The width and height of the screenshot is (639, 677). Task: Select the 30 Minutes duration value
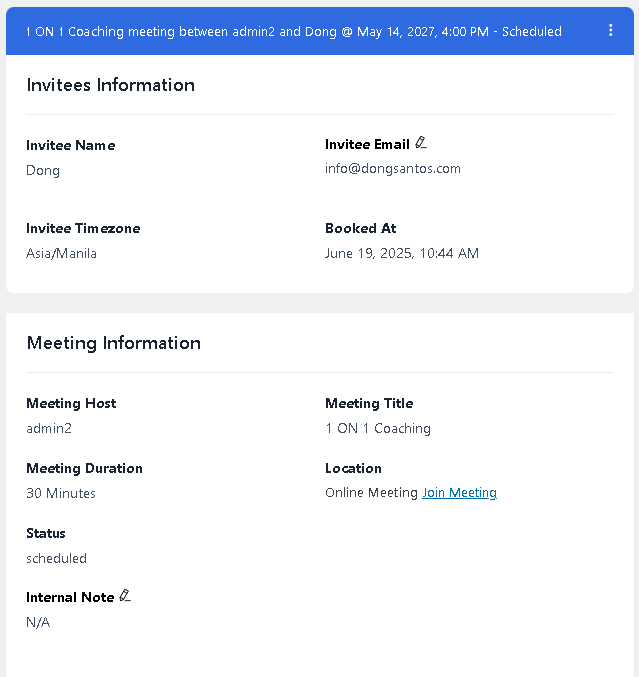pyautogui.click(x=61, y=493)
